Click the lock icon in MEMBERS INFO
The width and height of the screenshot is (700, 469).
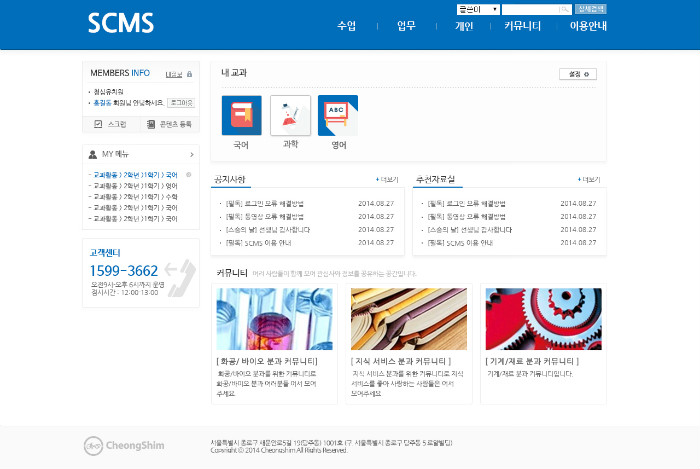pyautogui.click(x=190, y=74)
